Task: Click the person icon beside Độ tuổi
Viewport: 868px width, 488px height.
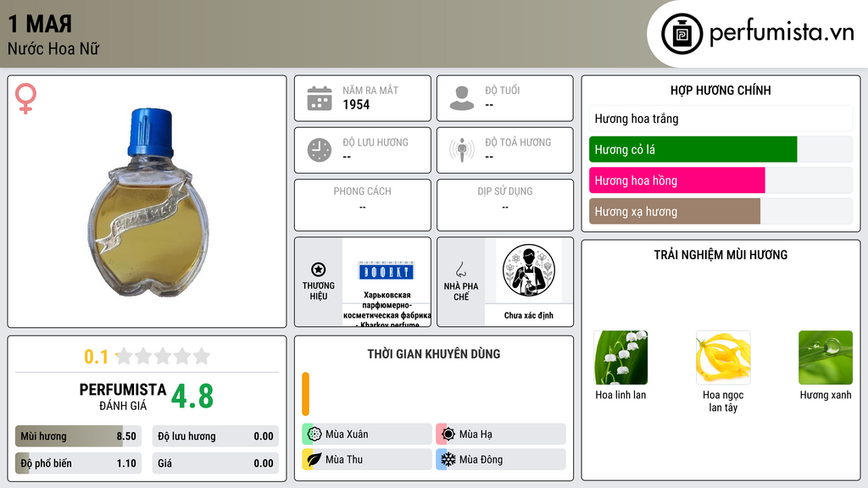Action: click(x=462, y=98)
